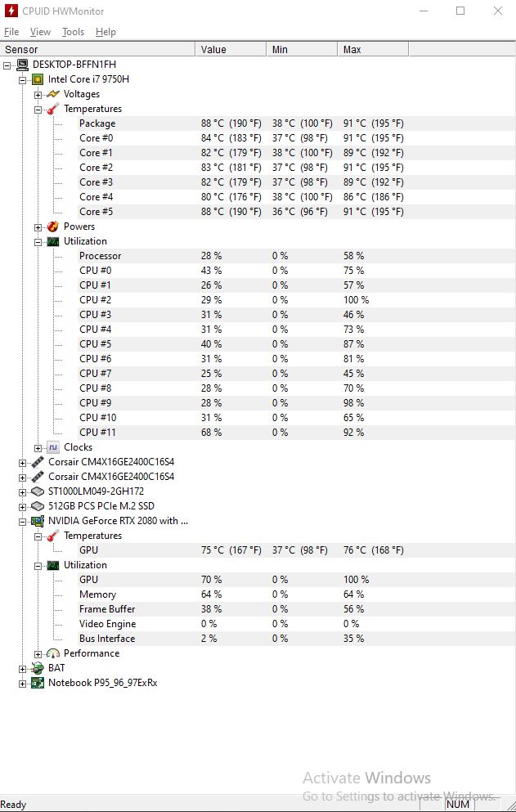
Task: Click the DESKTOP-BFFN1FH computer icon
Action: (x=22, y=65)
